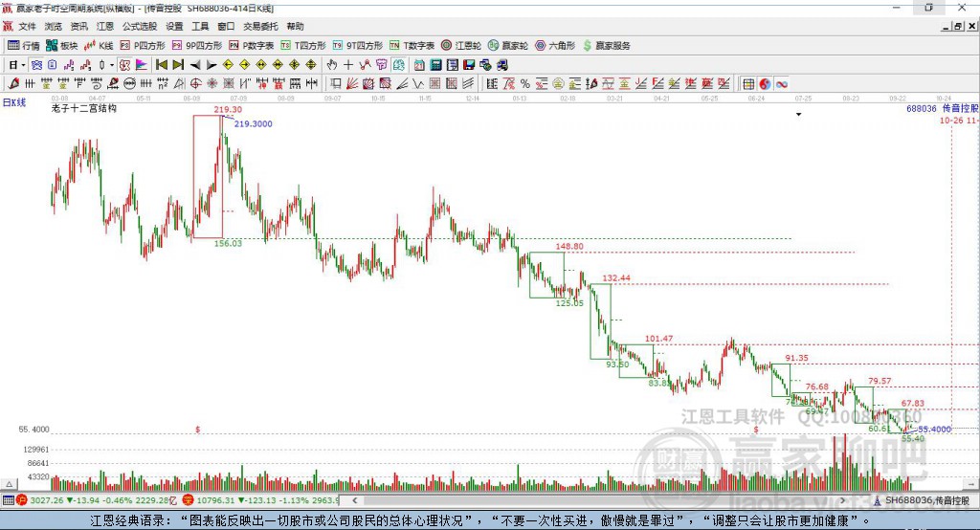Open the 帮助 menu
Screen dimensions: 980x530
(295, 26)
